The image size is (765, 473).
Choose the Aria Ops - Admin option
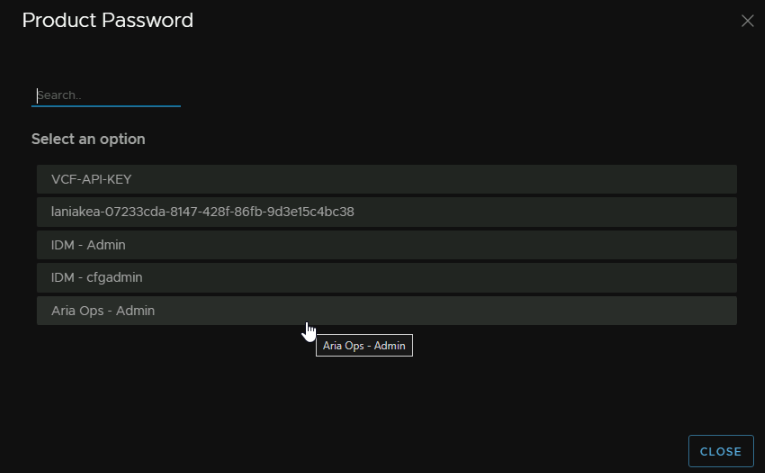[386, 310]
